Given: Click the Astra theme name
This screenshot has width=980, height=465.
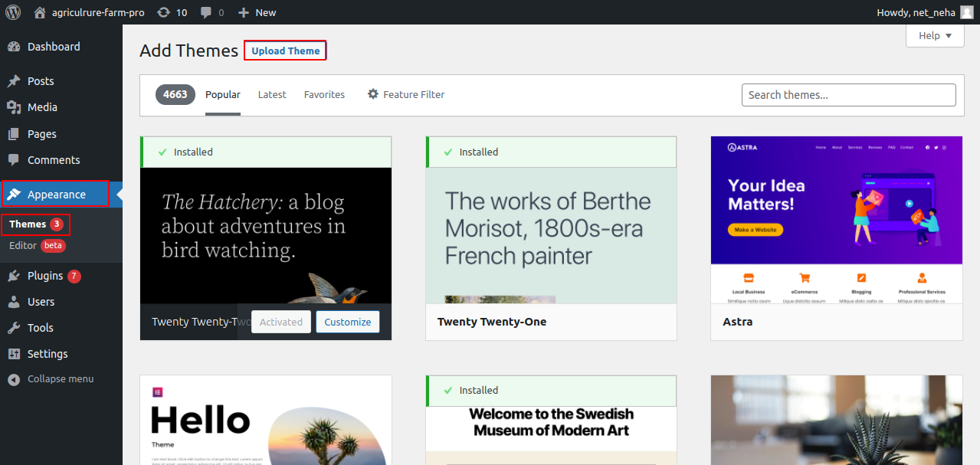Looking at the screenshot, I should [x=738, y=322].
